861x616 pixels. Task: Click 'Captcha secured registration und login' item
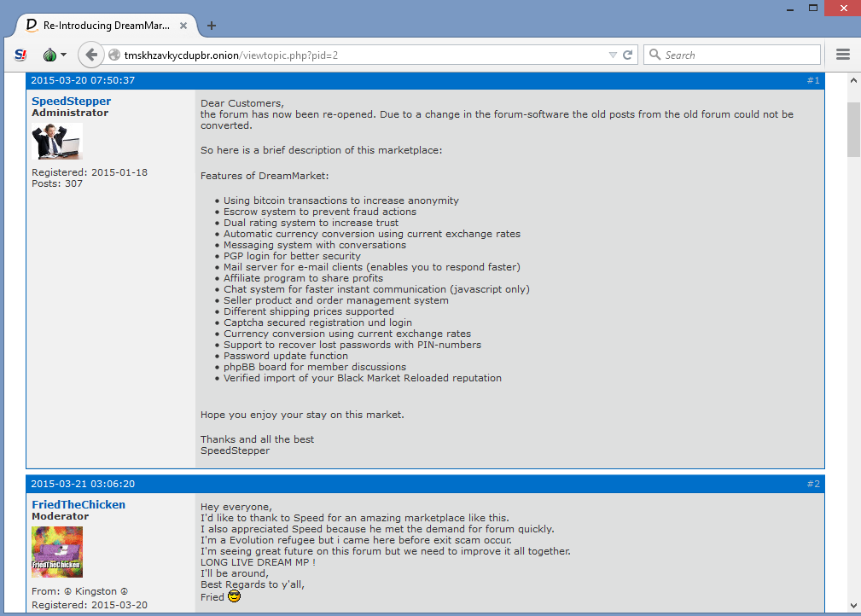pos(317,323)
